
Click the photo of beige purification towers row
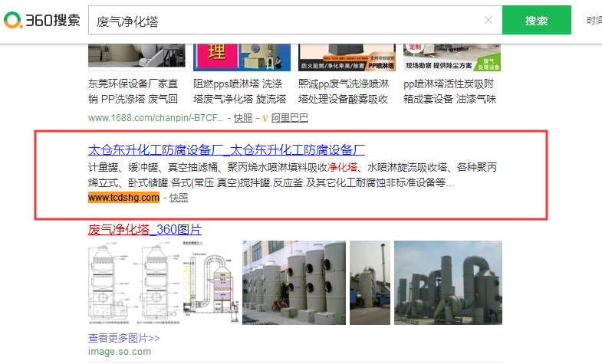(294, 283)
